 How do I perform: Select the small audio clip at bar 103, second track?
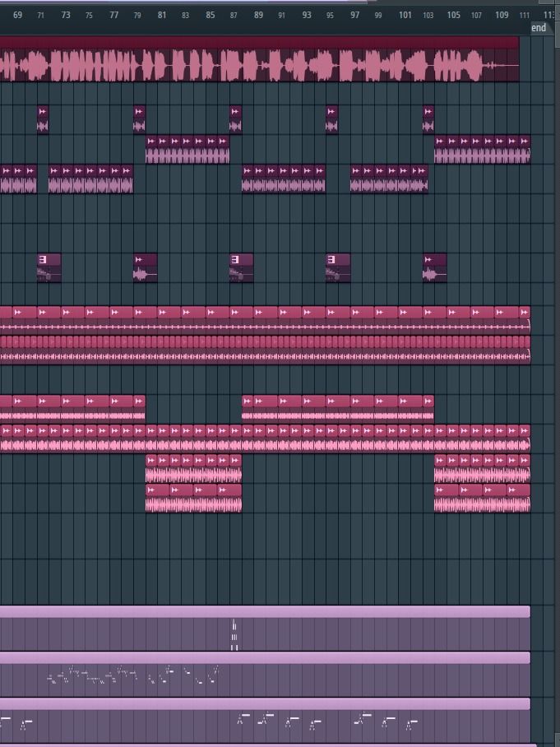coord(428,119)
